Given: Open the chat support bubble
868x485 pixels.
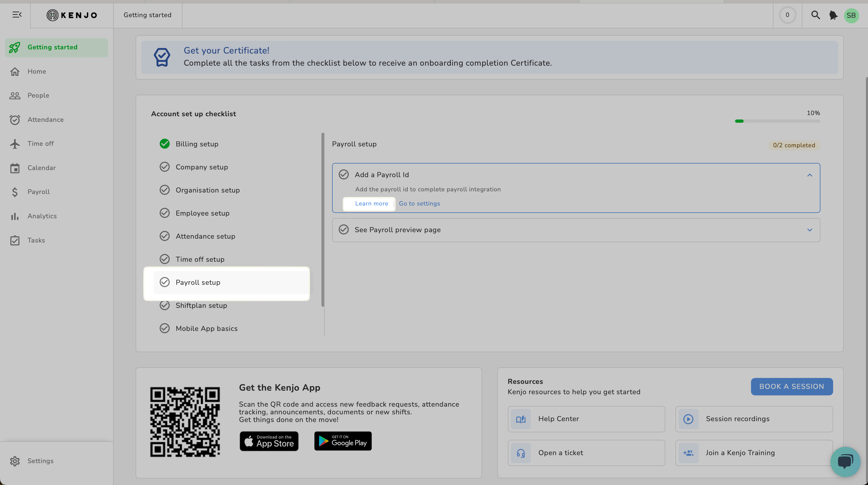Looking at the screenshot, I should click(845, 461).
